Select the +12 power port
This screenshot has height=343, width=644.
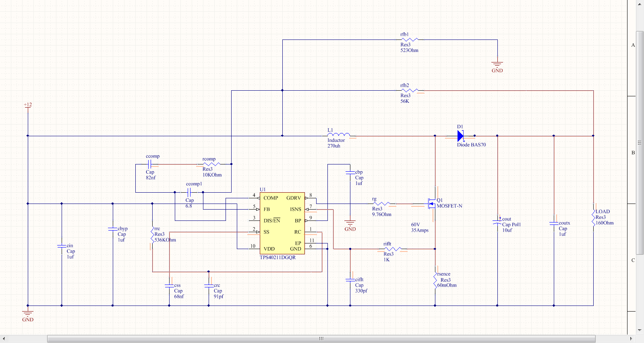click(28, 105)
